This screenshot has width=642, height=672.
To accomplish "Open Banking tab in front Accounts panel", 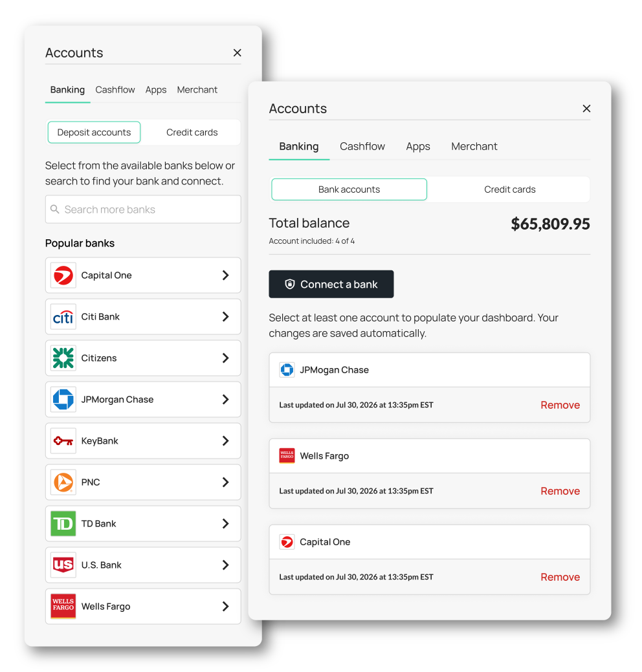I will pyautogui.click(x=299, y=147).
